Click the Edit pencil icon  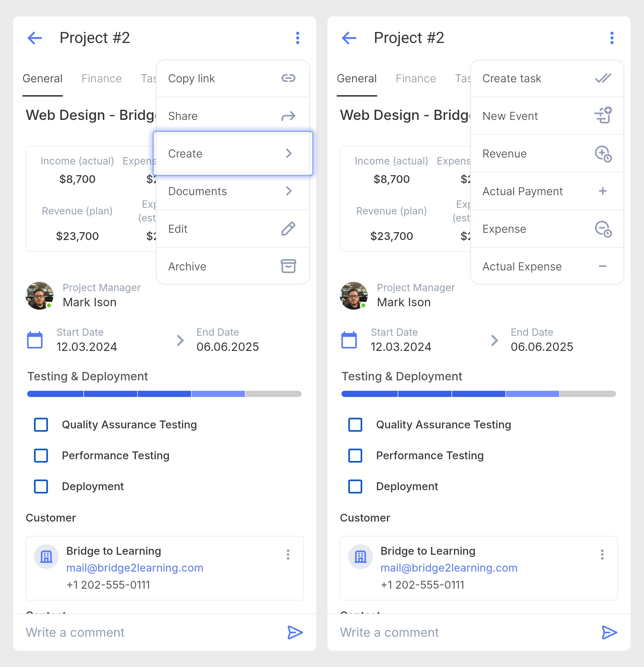point(288,229)
